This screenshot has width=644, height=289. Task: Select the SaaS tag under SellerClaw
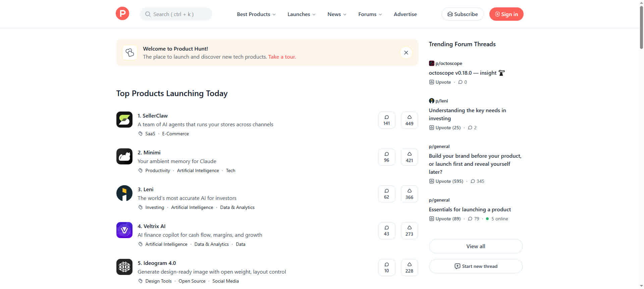click(x=150, y=134)
